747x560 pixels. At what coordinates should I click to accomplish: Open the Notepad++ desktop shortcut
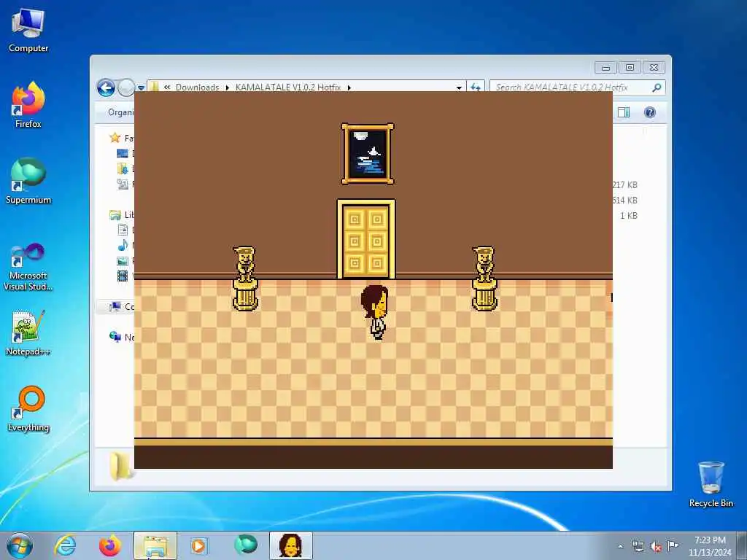click(x=28, y=332)
